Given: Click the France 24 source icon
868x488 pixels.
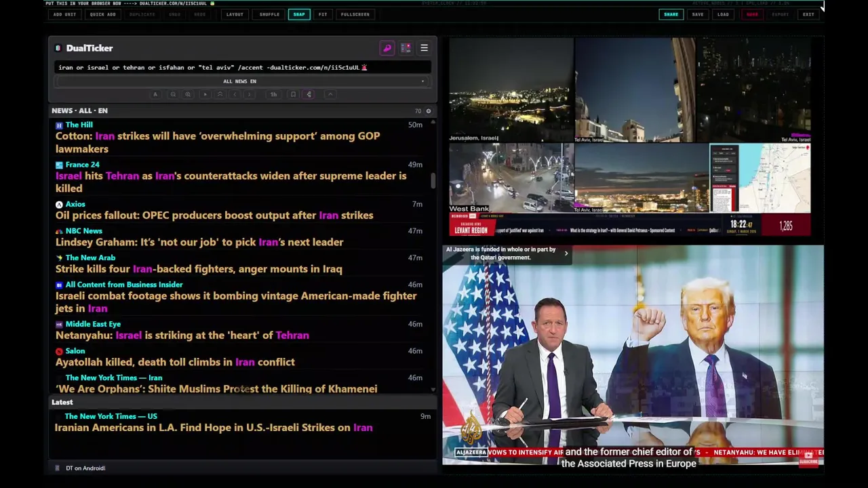Looking at the screenshot, I should (59, 165).
